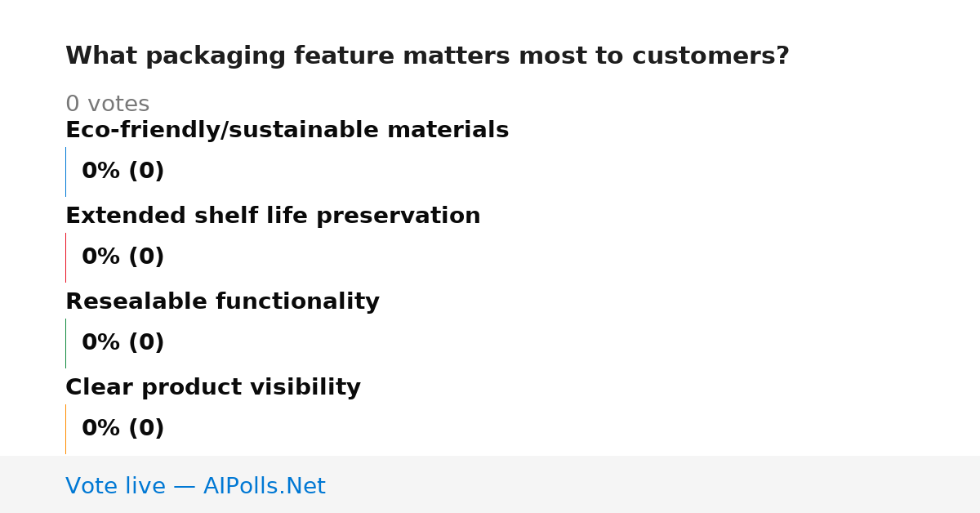Image resolution: width=980 pixels, height=513 pixels.
Task: Click the orange bar for Clear product visibility
Action: 65,429
